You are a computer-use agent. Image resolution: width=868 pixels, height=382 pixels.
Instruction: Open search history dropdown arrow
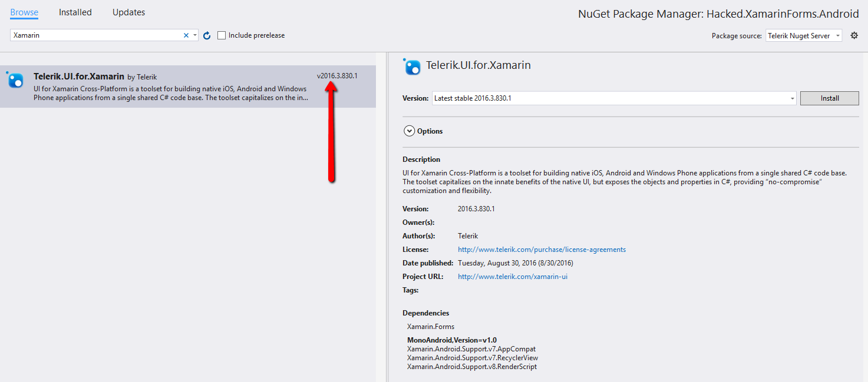[x=195, y=36]
